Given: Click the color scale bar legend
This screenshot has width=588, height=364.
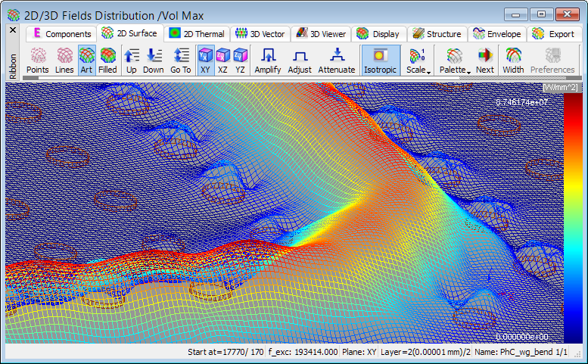Looking at the screenshot, I should pos(573,219).
